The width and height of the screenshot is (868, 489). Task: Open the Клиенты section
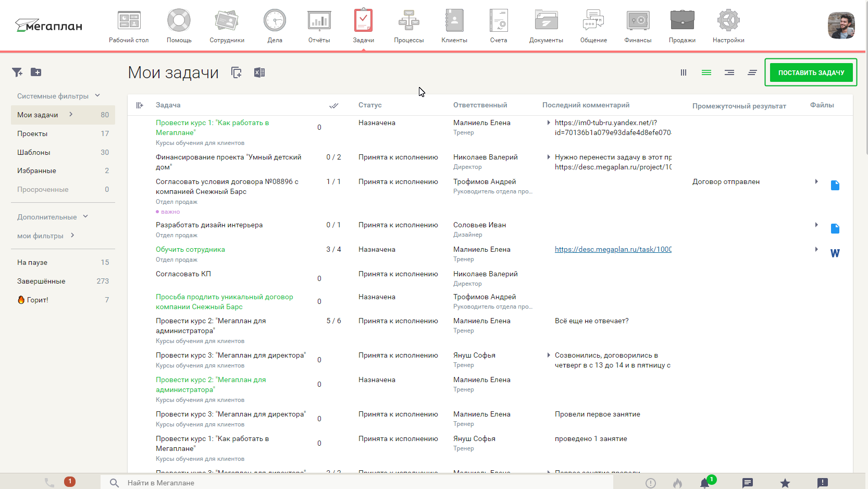(x=454, y=27)
